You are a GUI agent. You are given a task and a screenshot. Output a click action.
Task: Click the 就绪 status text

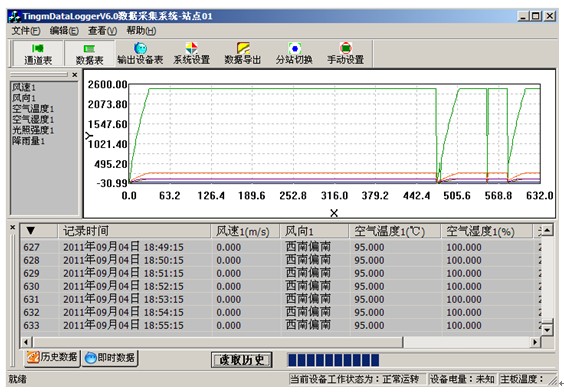click(x=17, y=379)
